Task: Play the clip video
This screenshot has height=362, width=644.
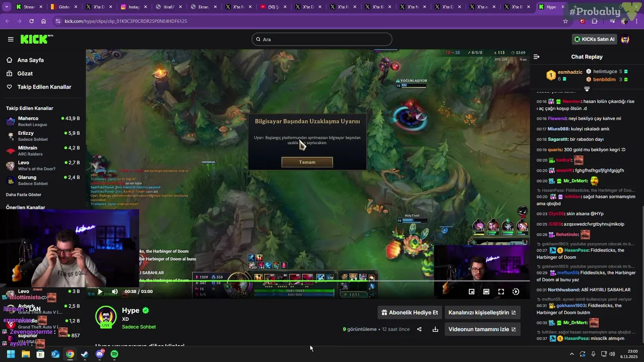Action: [x=100, y=292]
